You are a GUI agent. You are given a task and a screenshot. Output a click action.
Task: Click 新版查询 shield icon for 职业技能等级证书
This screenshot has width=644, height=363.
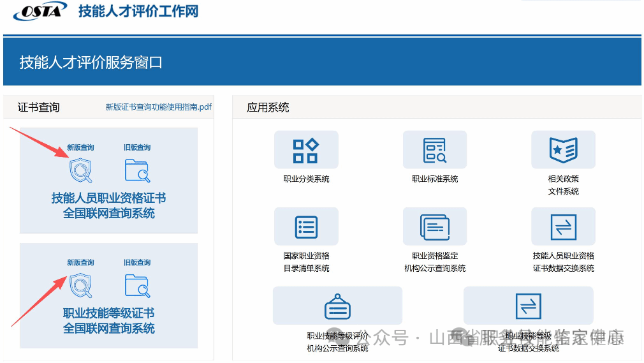(x=80, y=285)
